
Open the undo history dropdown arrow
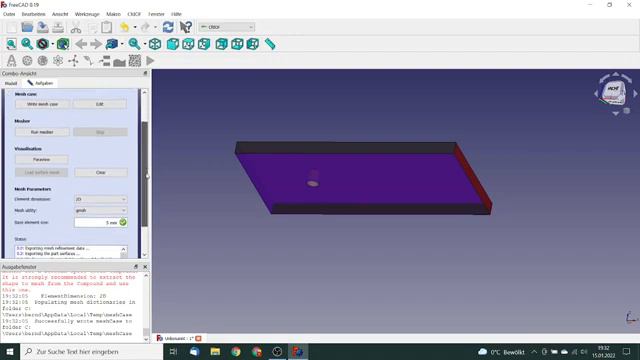tap(135, 27)
